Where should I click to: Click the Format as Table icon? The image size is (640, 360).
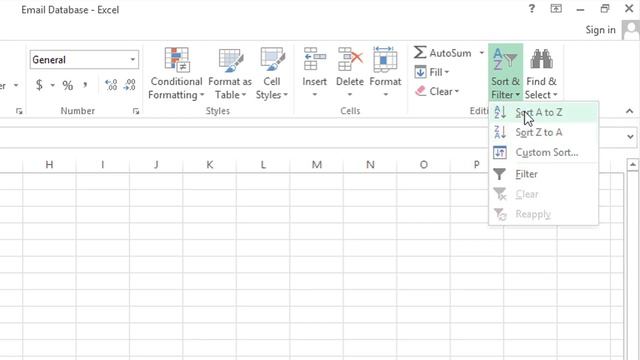[231, 60]
